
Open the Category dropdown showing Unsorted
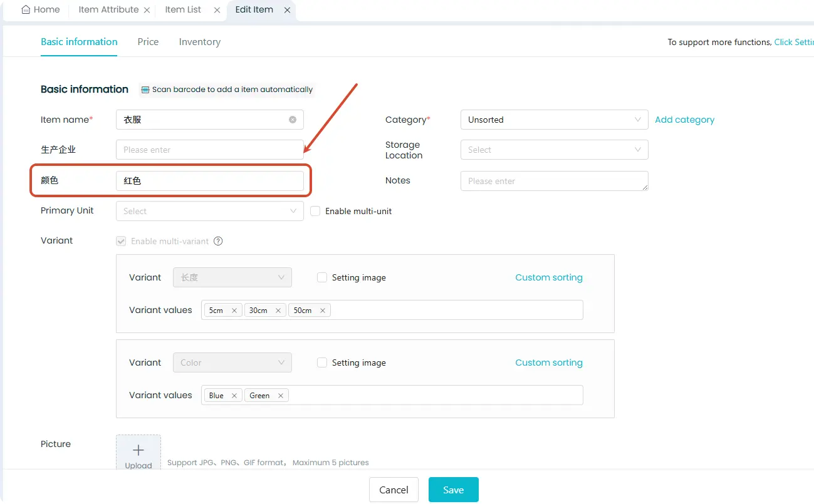click(x=554, y=120)
